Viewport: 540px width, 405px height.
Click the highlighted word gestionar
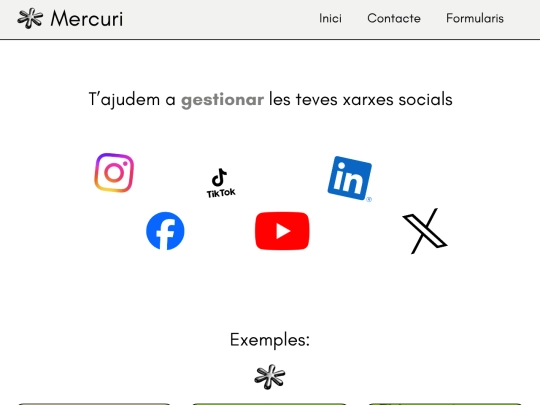coord(222,100)
